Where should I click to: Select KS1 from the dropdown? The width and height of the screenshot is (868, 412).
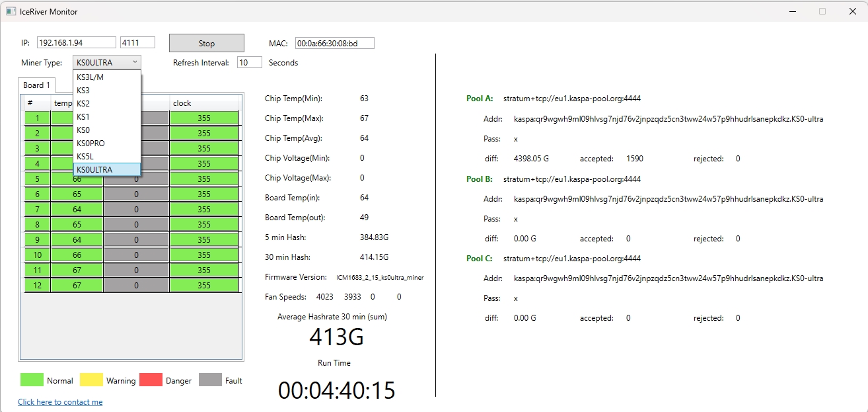tap(83, 117)
